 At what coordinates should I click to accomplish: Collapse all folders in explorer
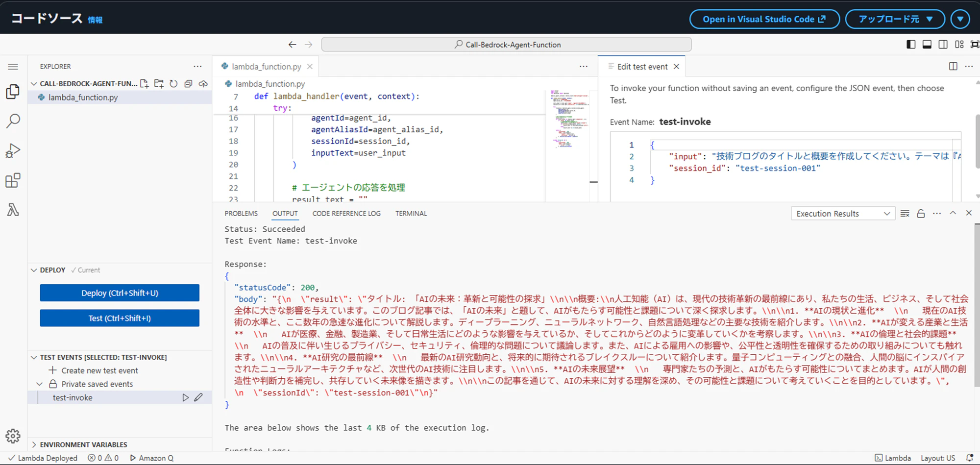(x=188, y=84)
